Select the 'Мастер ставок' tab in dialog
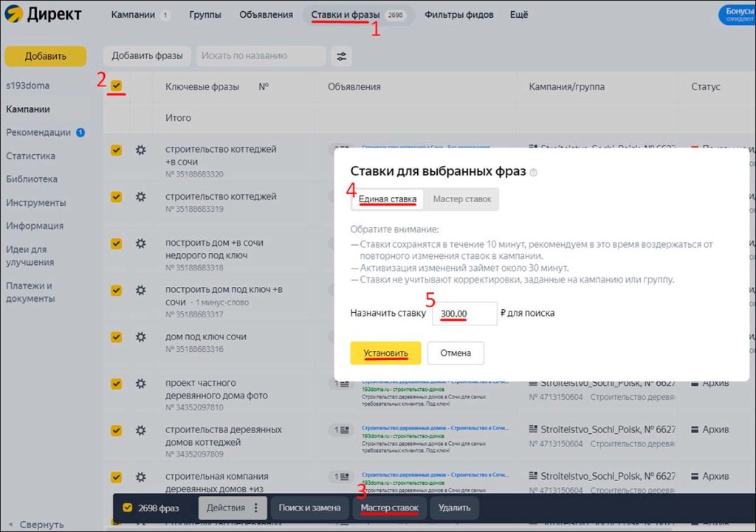This screenshot has height=532, width=756. (462, 199)
